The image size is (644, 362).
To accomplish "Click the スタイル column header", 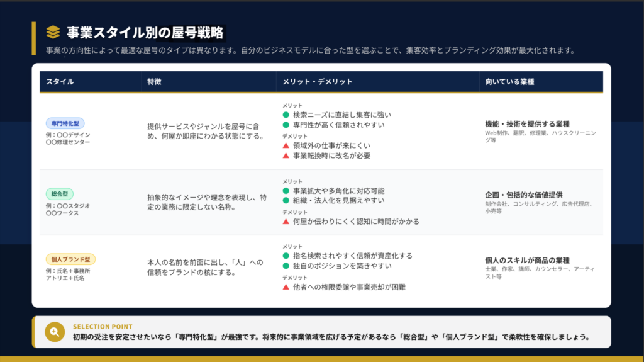I will tap(60, 82).
